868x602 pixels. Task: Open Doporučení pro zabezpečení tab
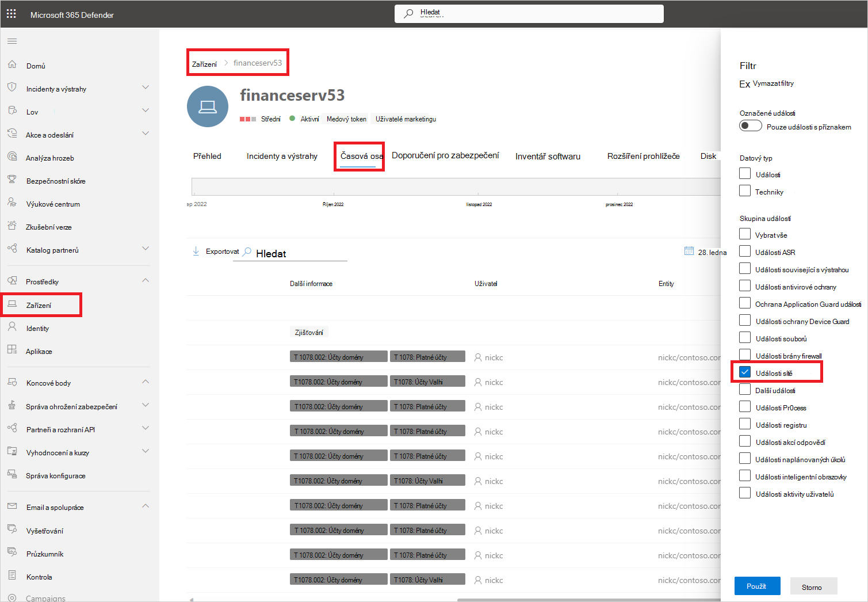[445, 155]
